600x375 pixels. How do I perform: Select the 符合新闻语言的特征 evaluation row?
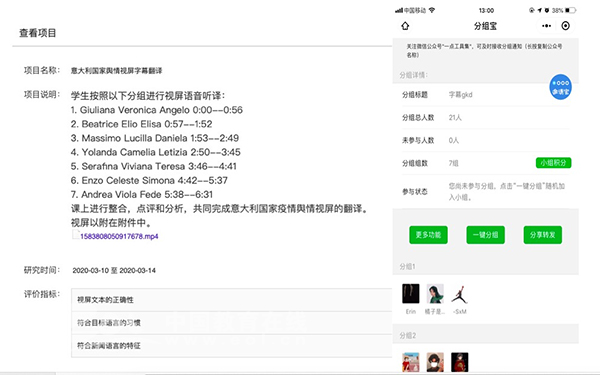(232, 346)
